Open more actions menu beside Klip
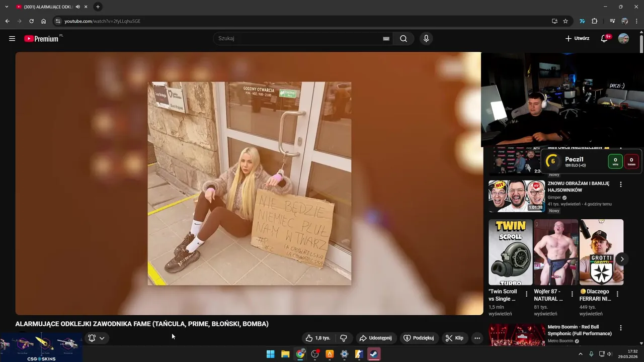This screenshot has height=362, width=644. (x=477, y=338)
